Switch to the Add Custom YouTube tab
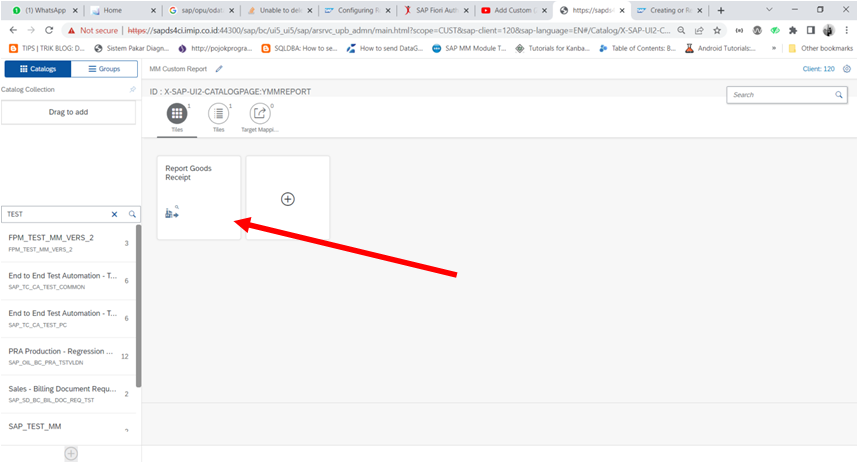This screenshot has height=462, width=857. tap(514, 10)
